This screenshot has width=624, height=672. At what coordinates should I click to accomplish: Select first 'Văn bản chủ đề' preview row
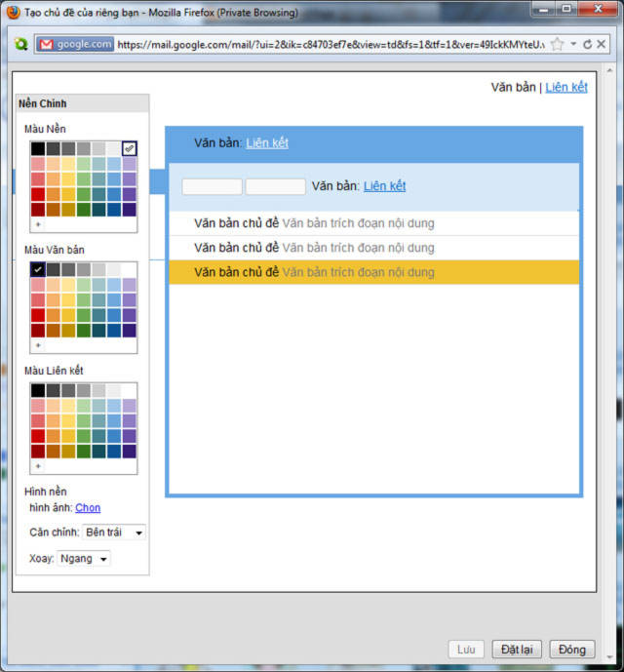[374, 223]
